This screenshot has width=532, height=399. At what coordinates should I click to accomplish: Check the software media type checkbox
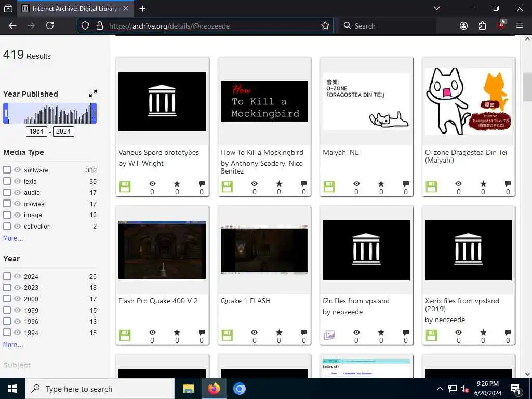(7, 170)
